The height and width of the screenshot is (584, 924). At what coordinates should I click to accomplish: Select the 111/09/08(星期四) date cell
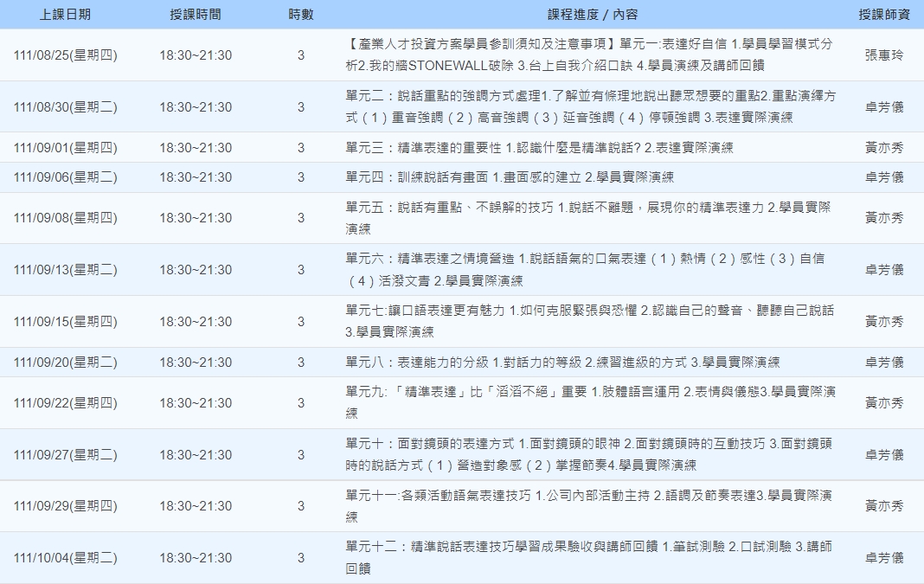65,218
